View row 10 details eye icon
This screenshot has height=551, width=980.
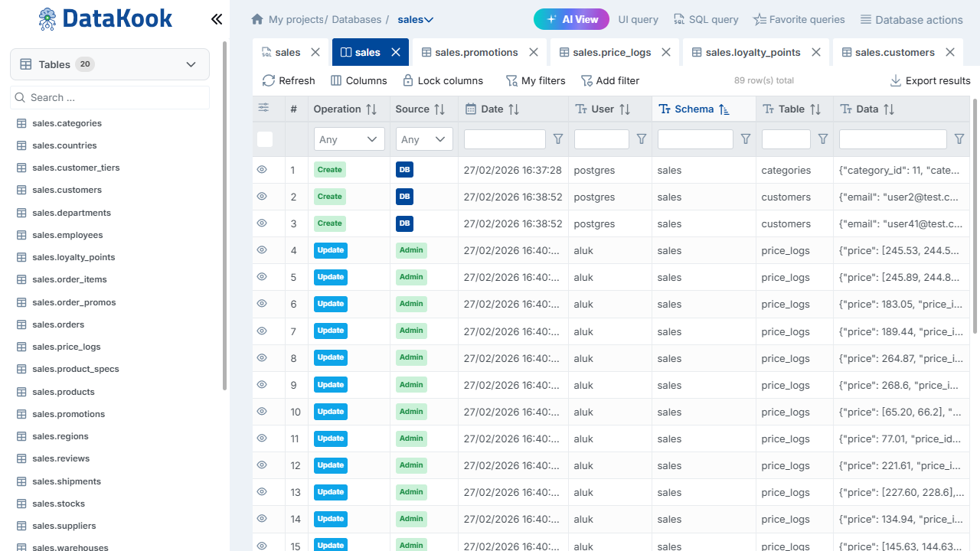pos(262,411)
